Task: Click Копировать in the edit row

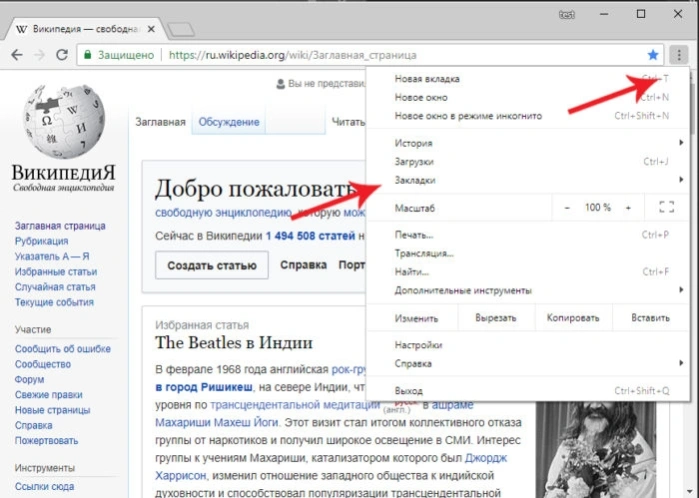Action: (x=573, y=318)
